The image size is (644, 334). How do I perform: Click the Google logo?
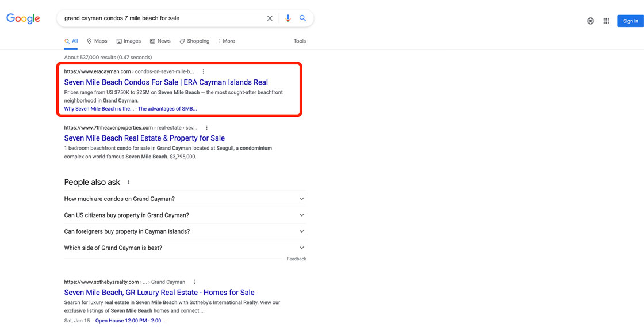(23, 18)
